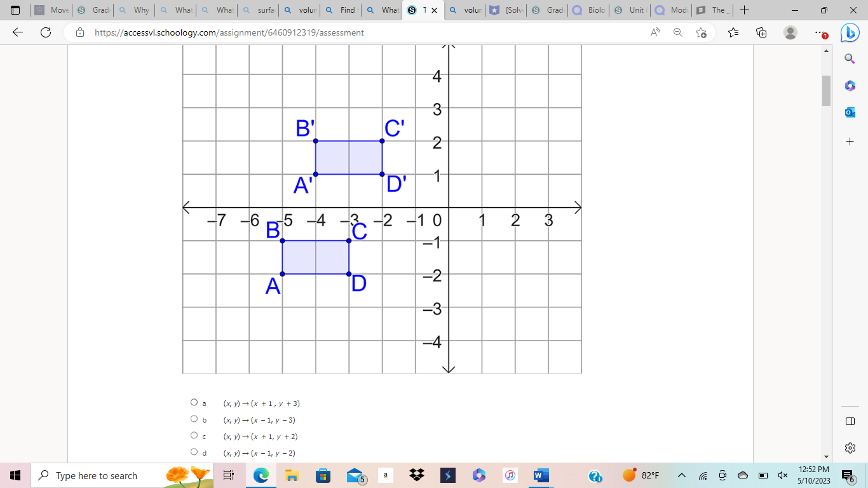Open Microsoft Word from the taskbar
Screen dimensions: 868x488
541,475
